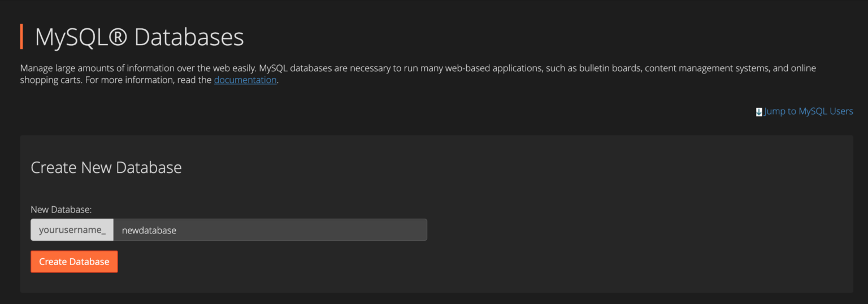Screen dimensions: 868x304
Task: Open the documentation link
Action: click(x=245, y=80)
